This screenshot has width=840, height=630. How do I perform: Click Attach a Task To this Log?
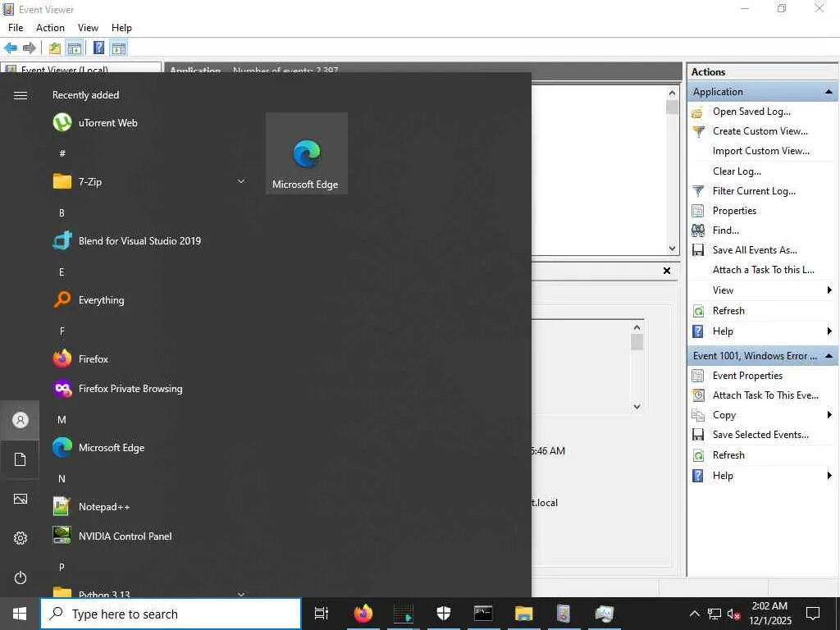(x=762, y=270)
